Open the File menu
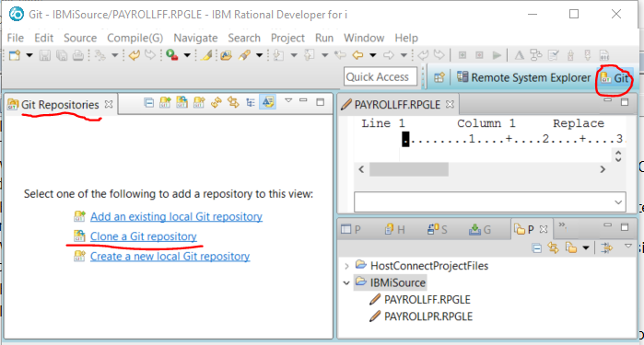Viewport: 644px width, 345px height. (x=15, y=38)
